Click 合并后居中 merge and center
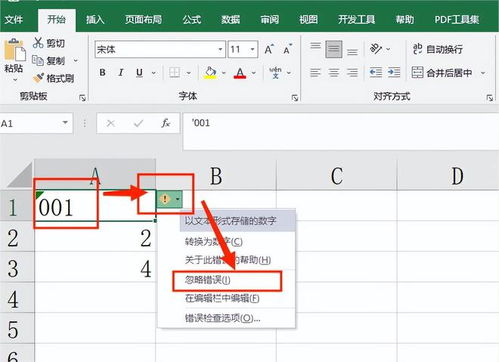The height and width of the screenshot is (362, 499). [442, 72]
